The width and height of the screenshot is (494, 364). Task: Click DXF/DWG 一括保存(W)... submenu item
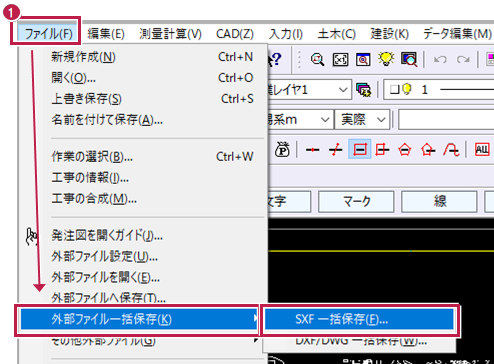pyautogui.click(x=359, y=341)
